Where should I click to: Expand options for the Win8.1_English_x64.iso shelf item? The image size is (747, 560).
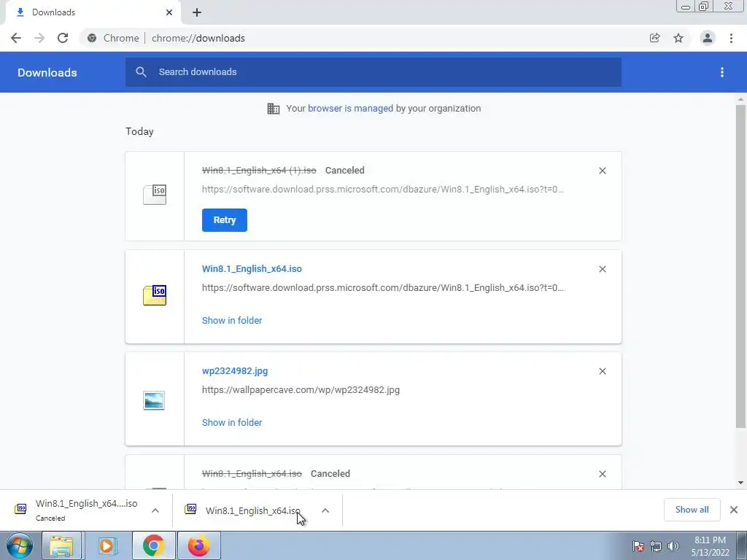325,510
